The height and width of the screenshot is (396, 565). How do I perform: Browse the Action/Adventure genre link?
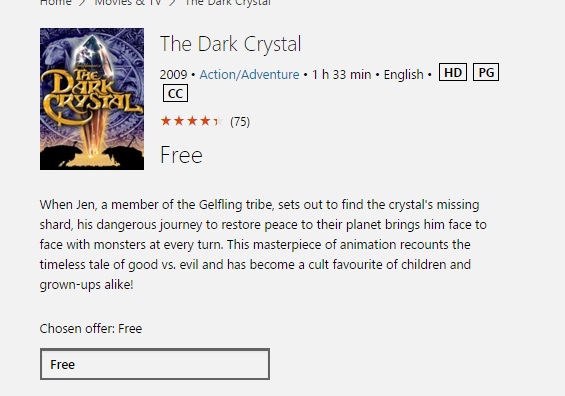tap(249, 75)
